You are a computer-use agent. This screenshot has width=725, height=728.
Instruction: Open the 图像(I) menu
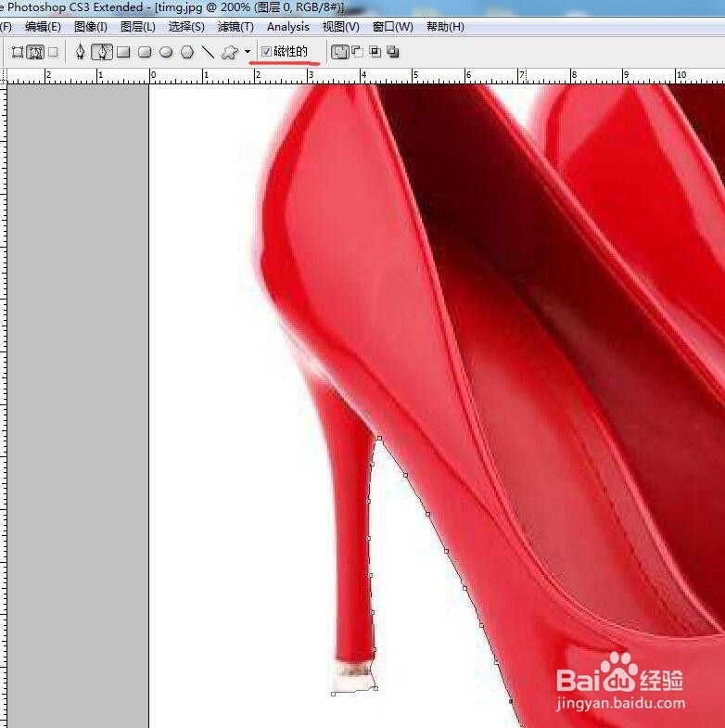pyautogui.click(x=91, y=27)
